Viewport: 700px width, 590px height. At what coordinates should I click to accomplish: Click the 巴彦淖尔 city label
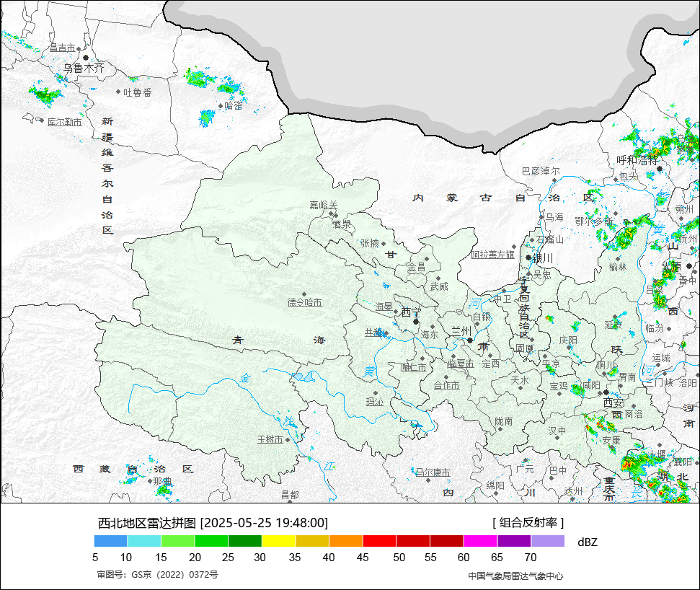[x=541, y=171]
